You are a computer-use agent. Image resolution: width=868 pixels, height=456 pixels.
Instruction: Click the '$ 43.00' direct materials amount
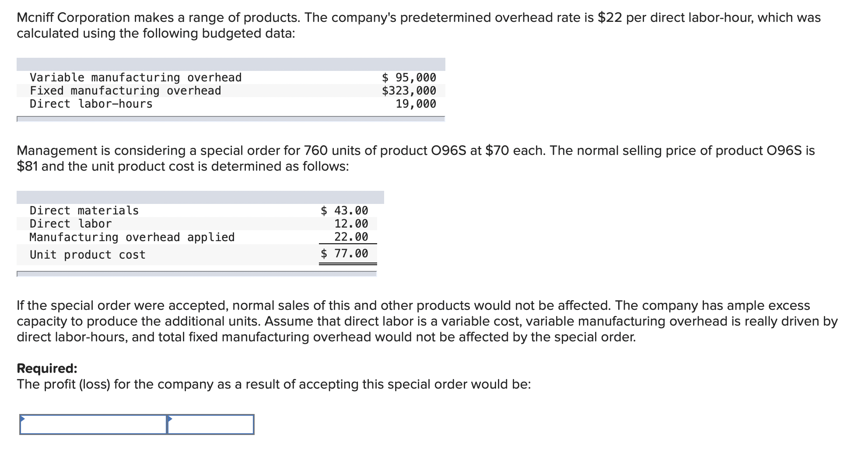[344, 210]
